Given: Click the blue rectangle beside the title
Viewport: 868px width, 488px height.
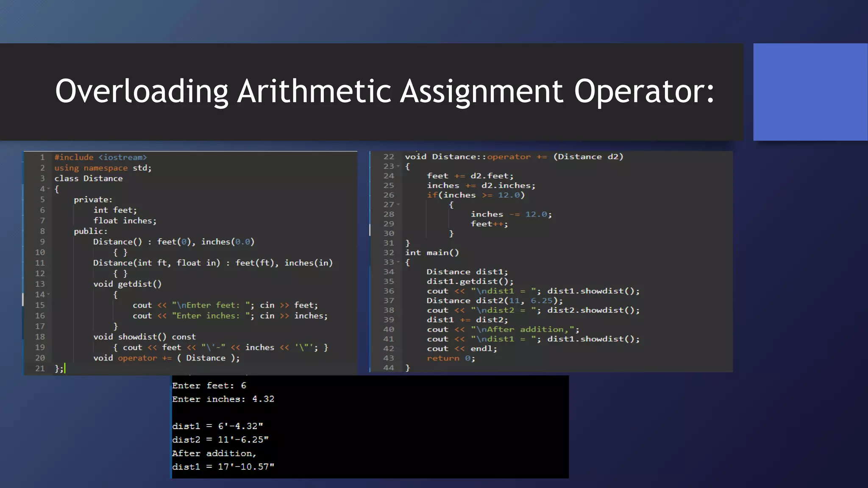Looking at the screenshot, I should 810,92.
